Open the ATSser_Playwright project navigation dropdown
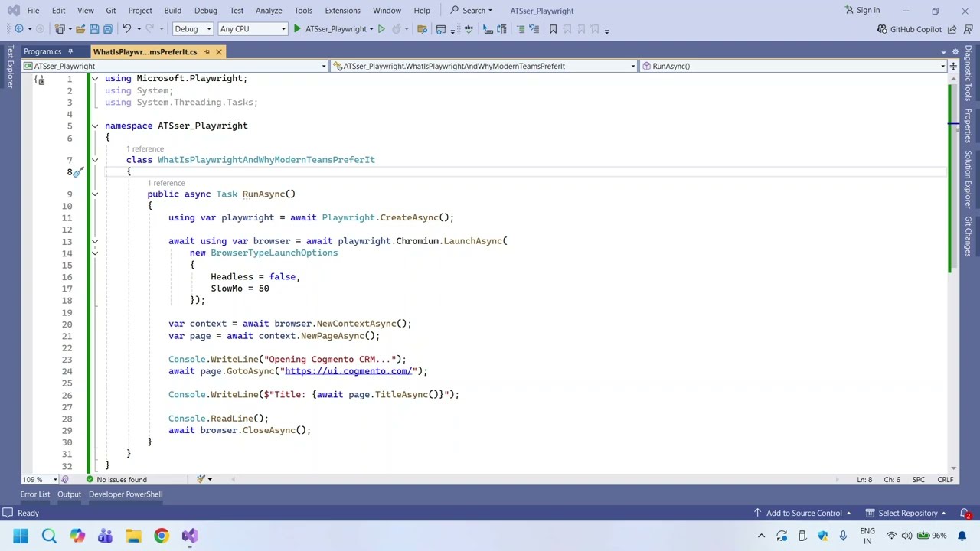This screenshot has width=980, height=551. click(x=174, y=66)
